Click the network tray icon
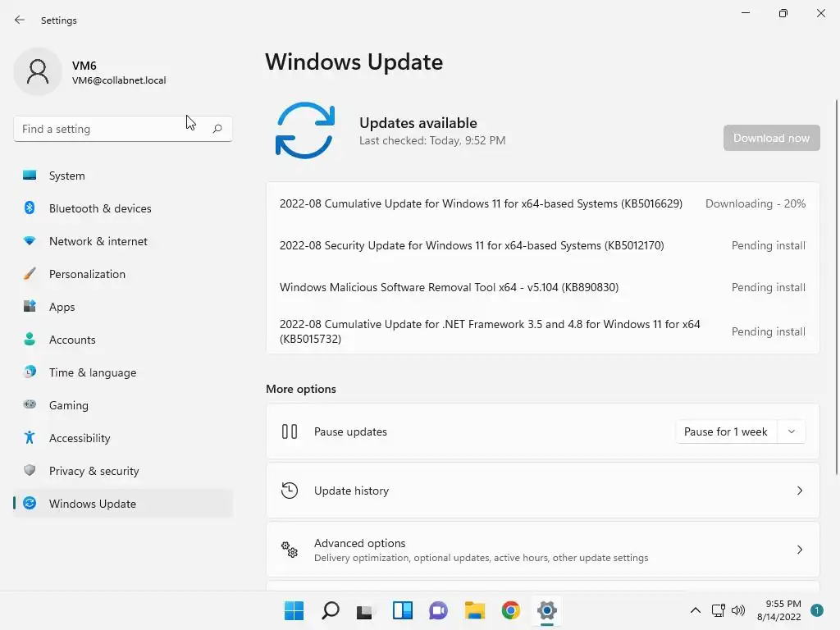 point(718,610)
